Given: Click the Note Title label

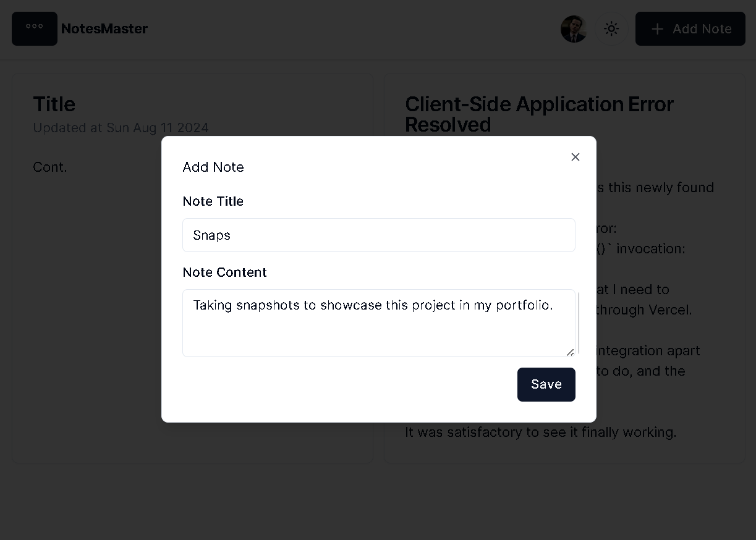Looking at the screenshot, I should [213, 201].
